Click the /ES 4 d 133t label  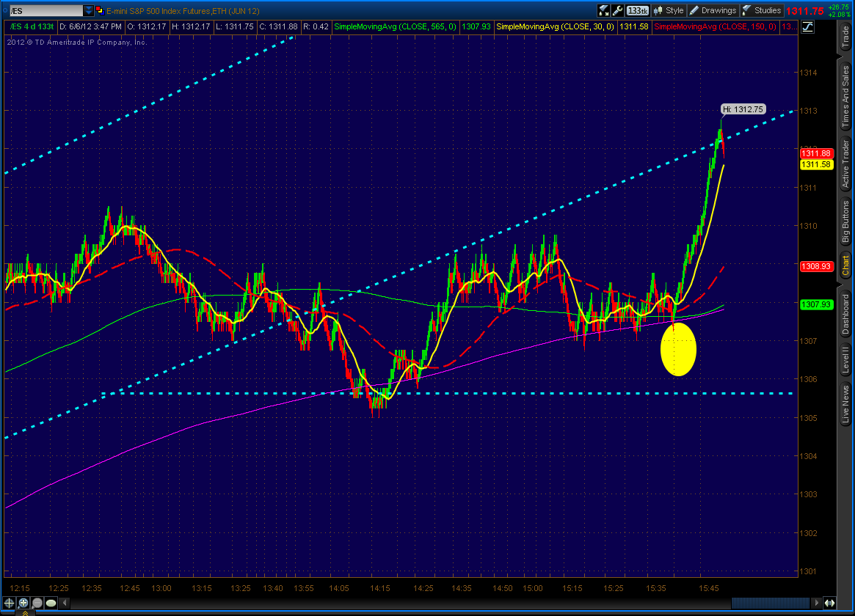pos(32,26)
